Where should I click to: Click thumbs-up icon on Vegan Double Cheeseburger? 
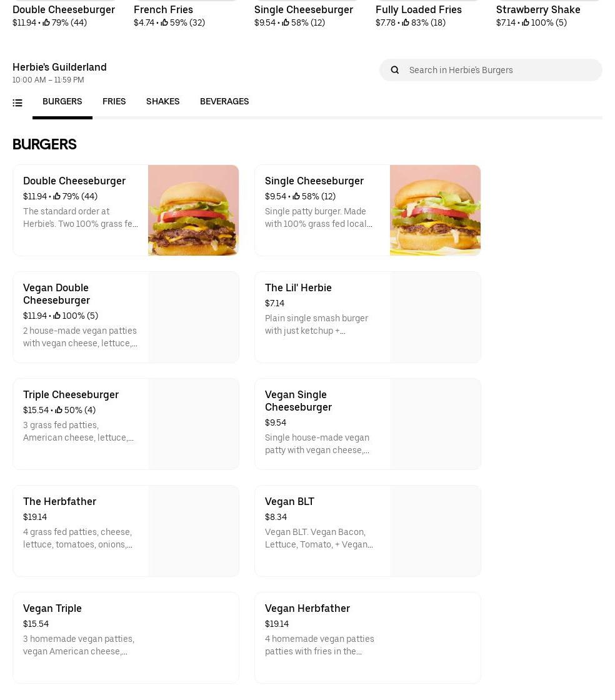[57, 316]
